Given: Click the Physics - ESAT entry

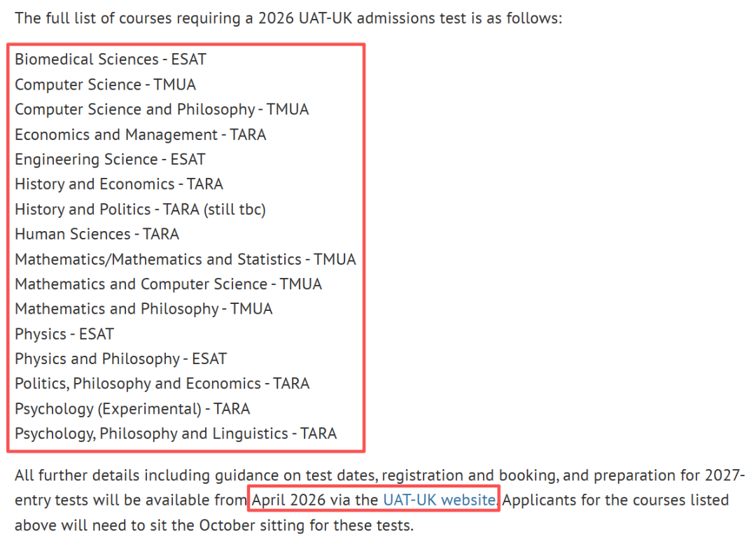Looking at the screenshot, I should click(x=64, y=334).
